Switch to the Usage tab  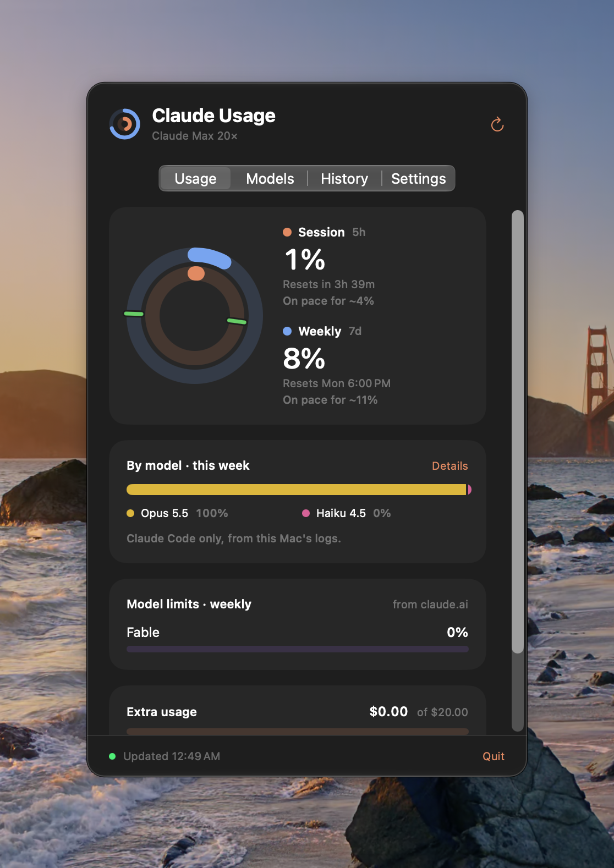[x=195, y=178]
